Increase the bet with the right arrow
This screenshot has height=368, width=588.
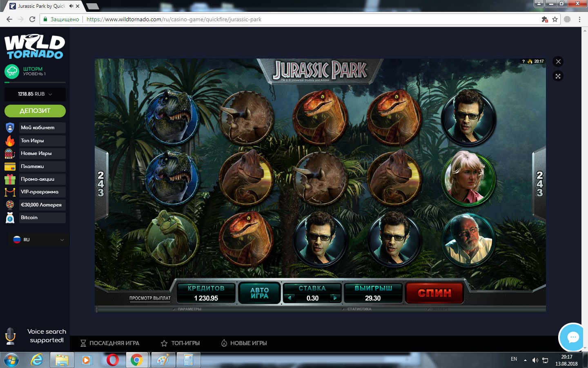(335, 298)
